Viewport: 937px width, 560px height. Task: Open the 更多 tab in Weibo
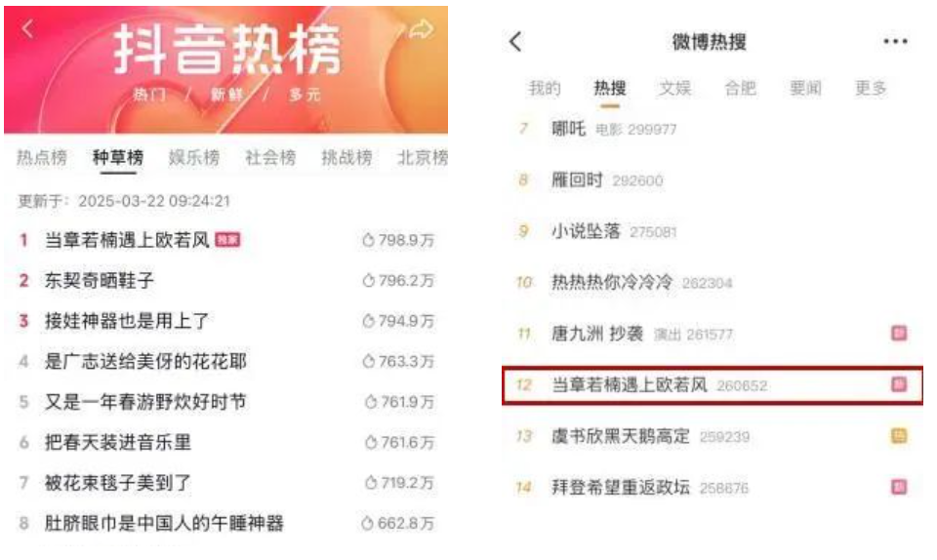pyautogui.click(x=871, y=89)
